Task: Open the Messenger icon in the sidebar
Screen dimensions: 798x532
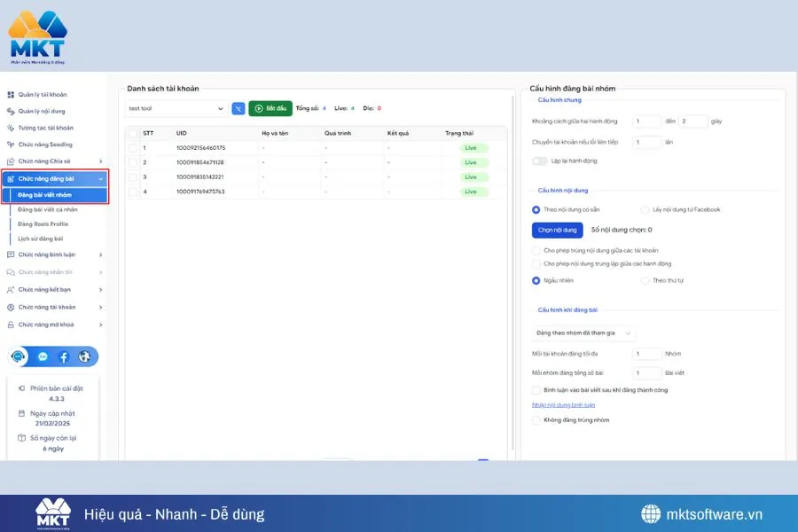Action: click(x=43, y=356)
